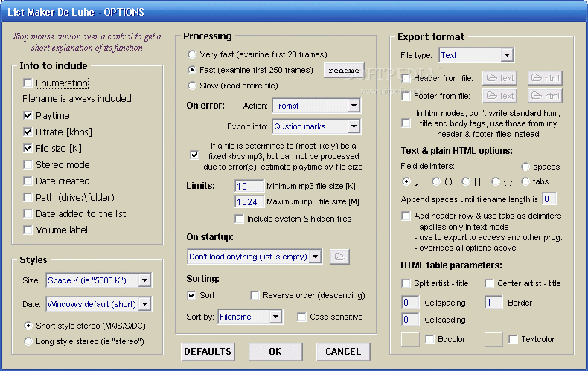Open footer text file browse button
Image resolution: width=588 pixels, height=371 pixels.
[500, 96]
